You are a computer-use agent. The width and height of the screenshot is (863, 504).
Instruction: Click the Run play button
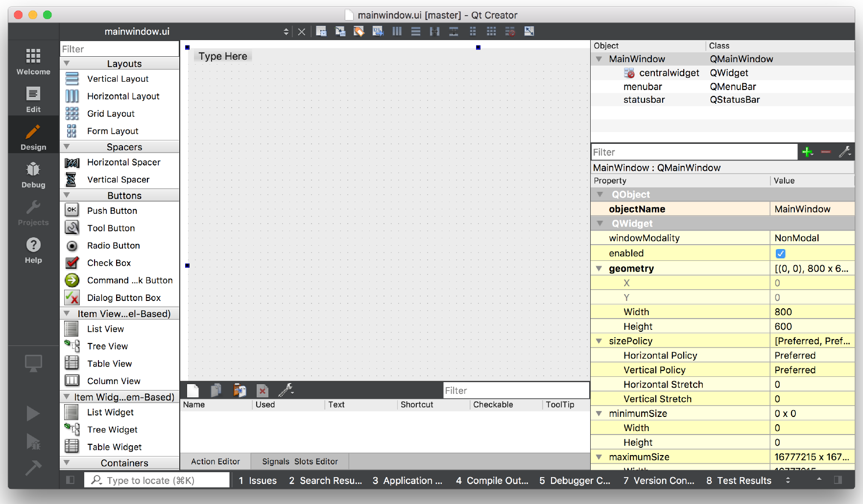[33, 413]
